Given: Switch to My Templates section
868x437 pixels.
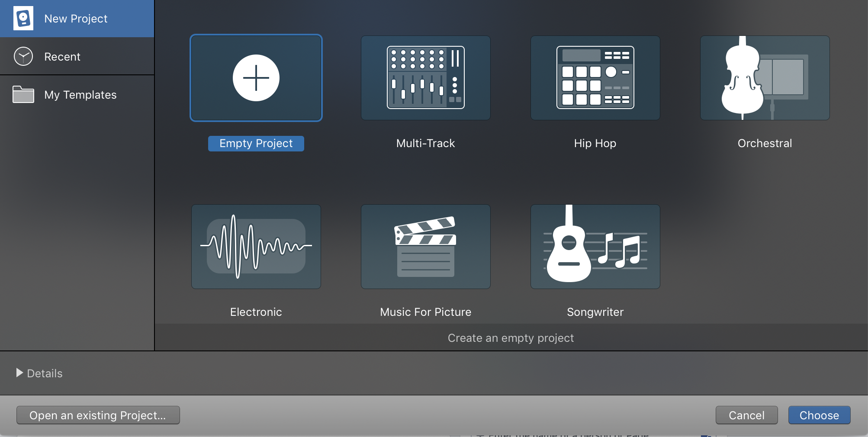Looking at the screenshot, I should 80,95.
